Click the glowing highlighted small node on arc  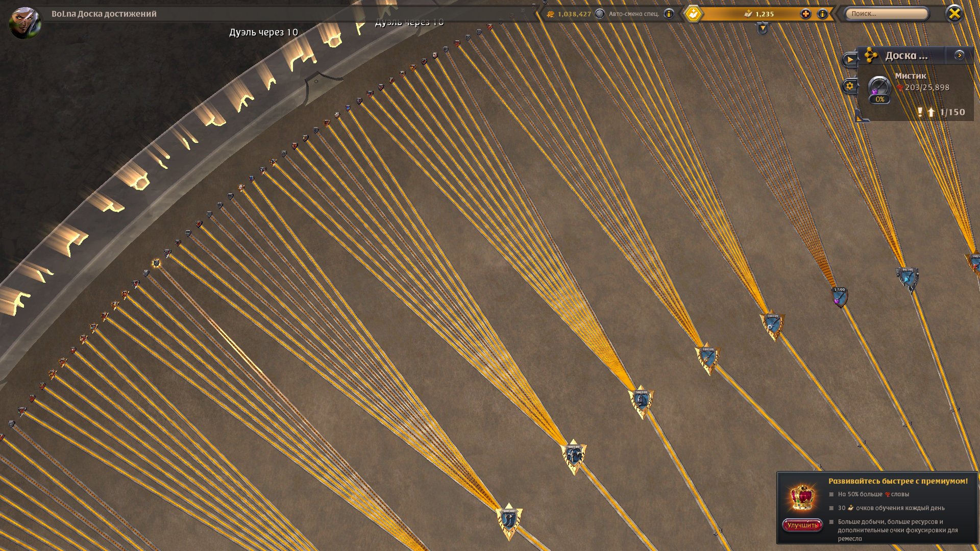156,263
